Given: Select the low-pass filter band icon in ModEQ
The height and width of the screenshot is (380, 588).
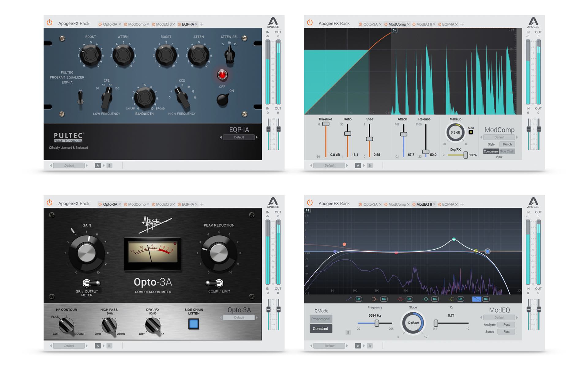Looking at the screenshot, I should tap(477, 299).
